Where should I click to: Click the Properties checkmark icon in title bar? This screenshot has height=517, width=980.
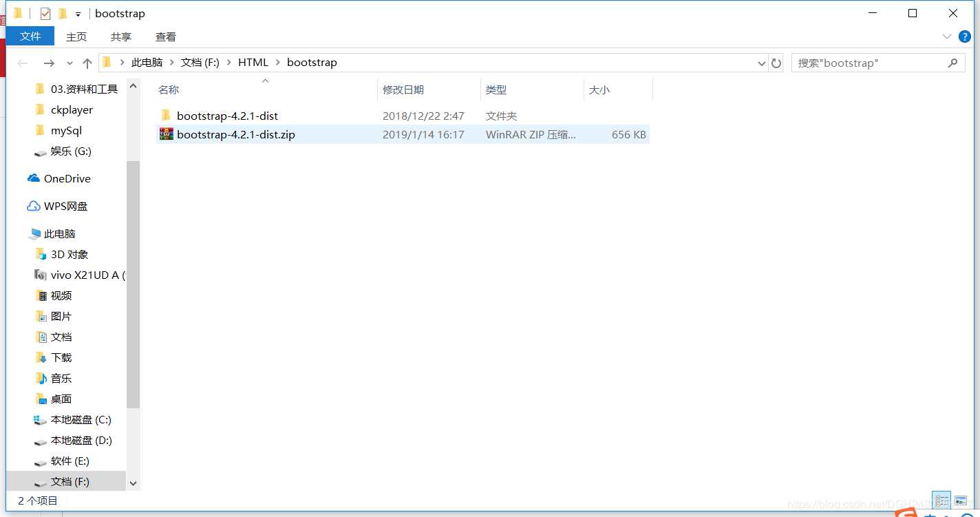pyautogui.click(x=45, y=14)
